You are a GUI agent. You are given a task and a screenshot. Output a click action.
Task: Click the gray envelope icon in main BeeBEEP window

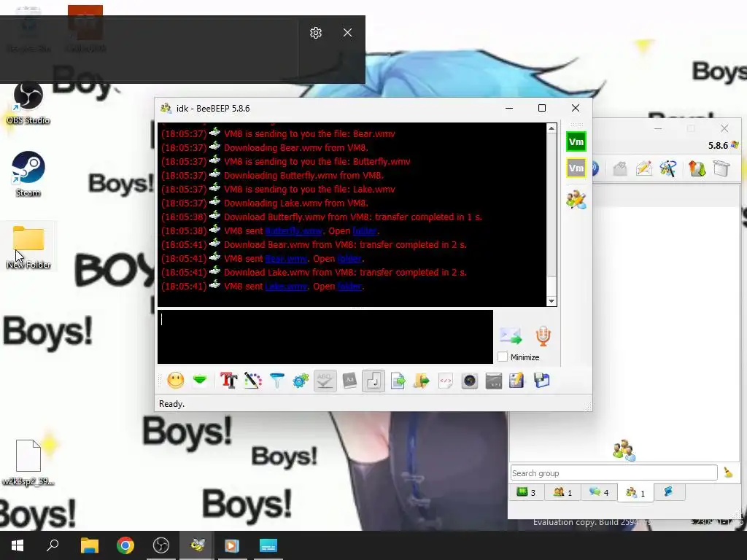tap(620, 168)
